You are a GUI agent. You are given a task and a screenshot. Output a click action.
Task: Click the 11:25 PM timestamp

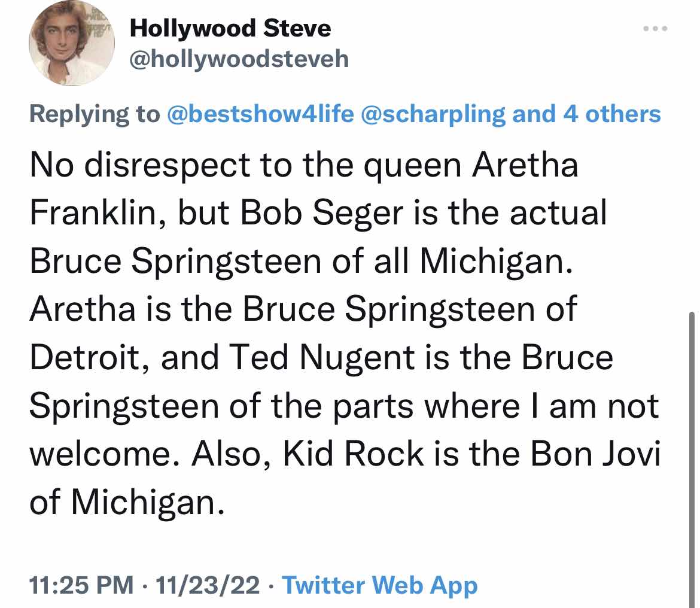(81, 585)
